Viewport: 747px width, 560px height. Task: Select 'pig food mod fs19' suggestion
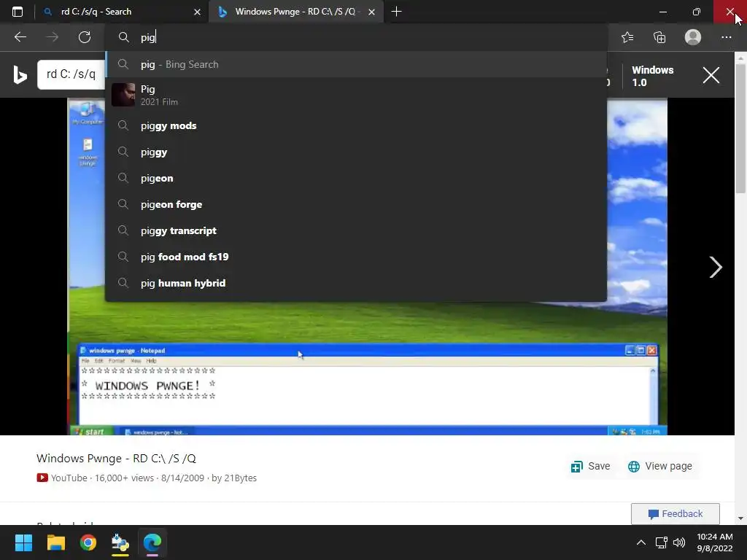(356, 257)
